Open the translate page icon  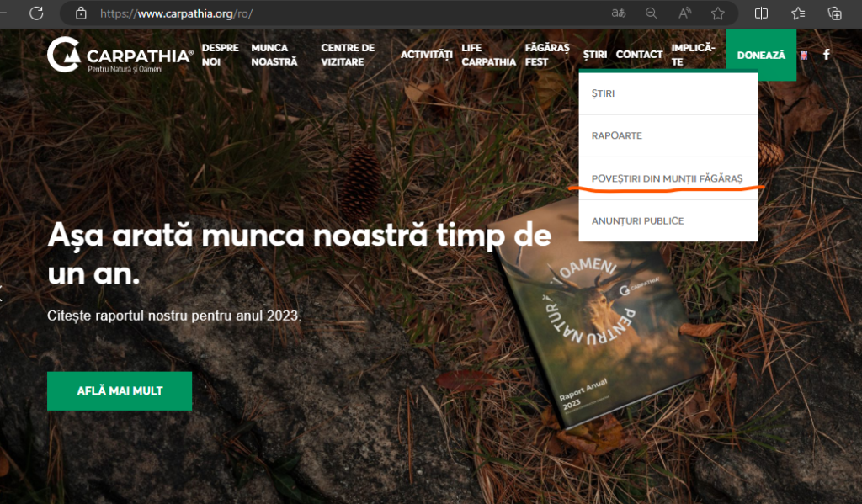click(619, 13)
